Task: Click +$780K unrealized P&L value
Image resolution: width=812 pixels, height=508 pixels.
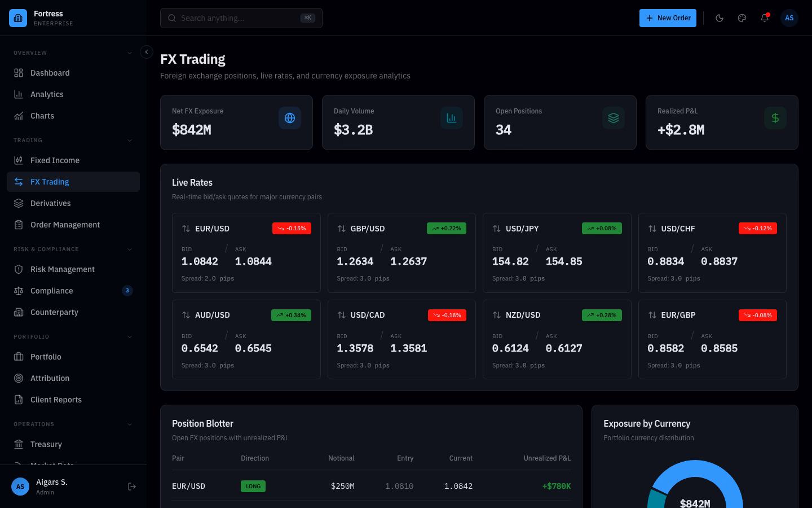Action: coord(557,486)
